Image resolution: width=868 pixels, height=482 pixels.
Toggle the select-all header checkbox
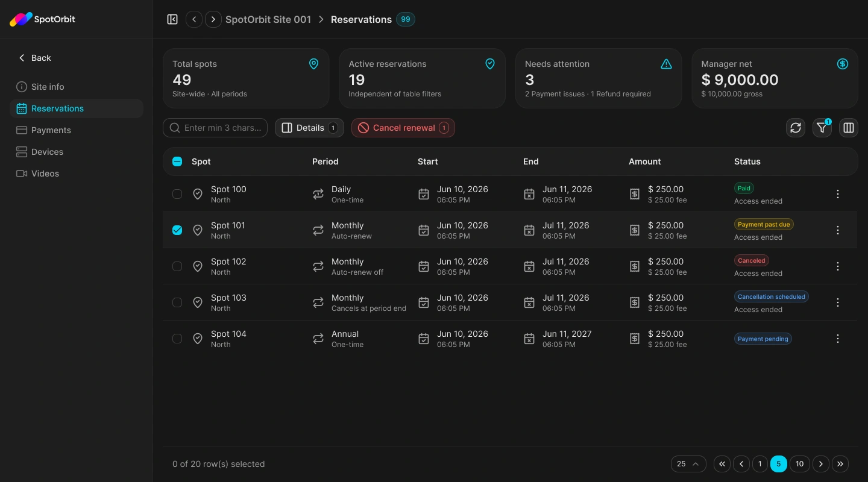click(177, 161)
